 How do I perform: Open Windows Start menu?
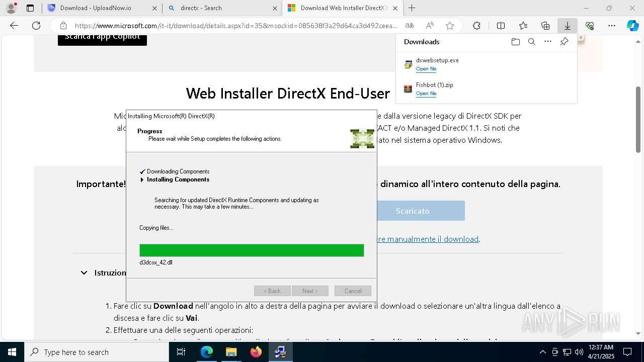click(x=12, y=352)
